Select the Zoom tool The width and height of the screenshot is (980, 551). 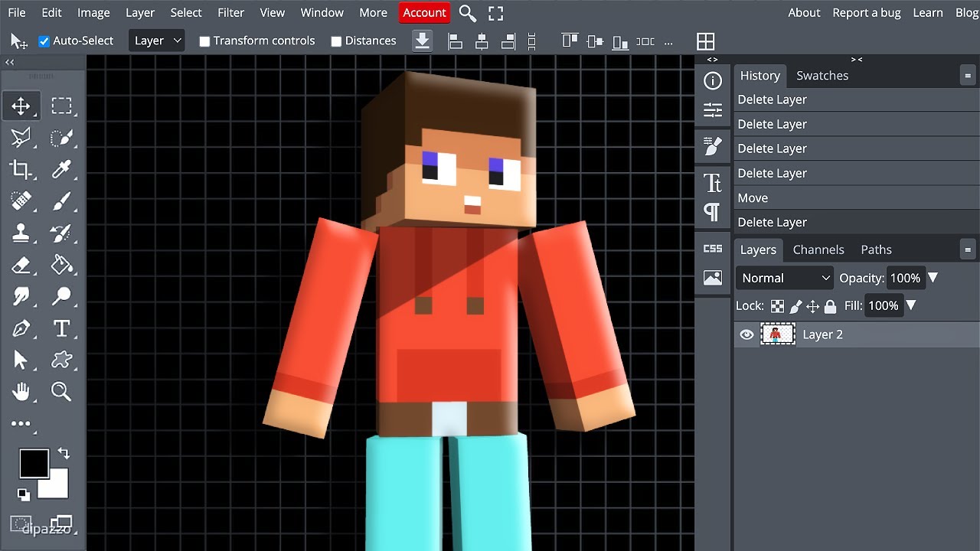coord(61,392)
